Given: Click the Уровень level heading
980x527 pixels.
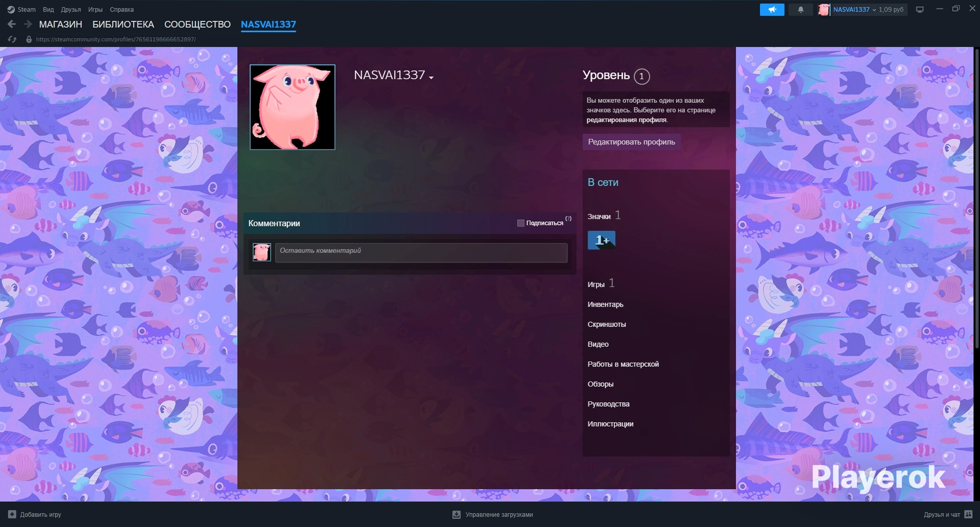Looking at the screenshot, I should 606,75.
